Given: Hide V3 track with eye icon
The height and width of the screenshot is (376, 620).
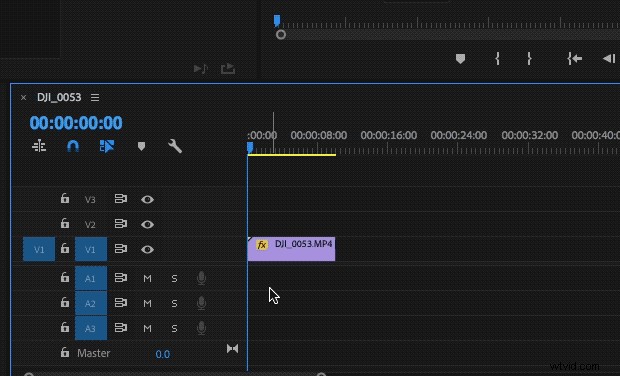Looking at the screenshot, I should click(x=147, y=199).
